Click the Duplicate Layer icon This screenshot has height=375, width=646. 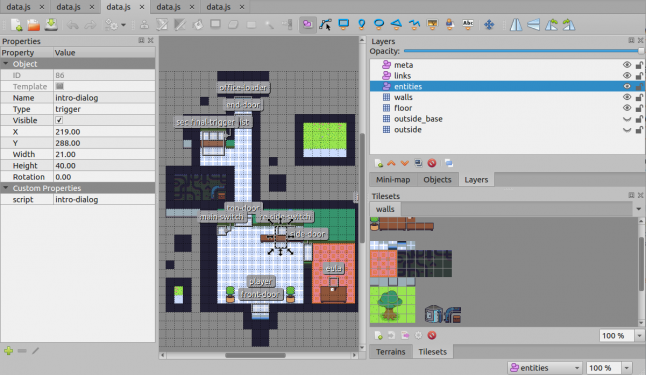click(418, 163)
